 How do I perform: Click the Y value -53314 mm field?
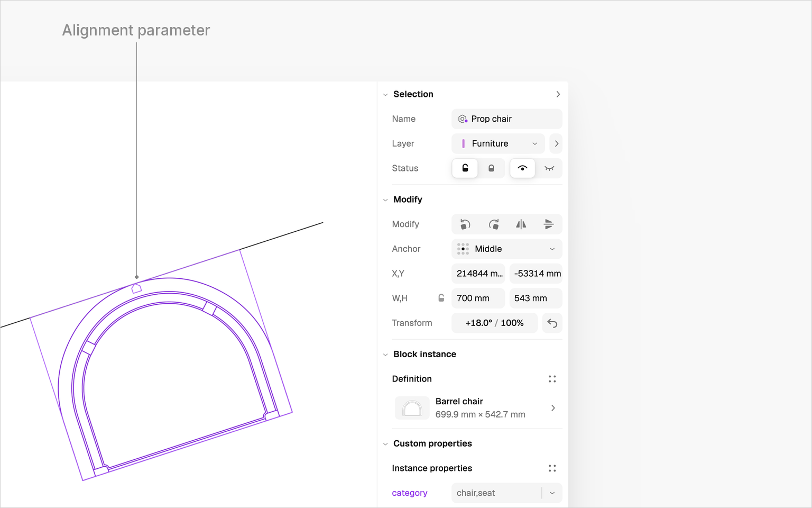coord(536,274)
